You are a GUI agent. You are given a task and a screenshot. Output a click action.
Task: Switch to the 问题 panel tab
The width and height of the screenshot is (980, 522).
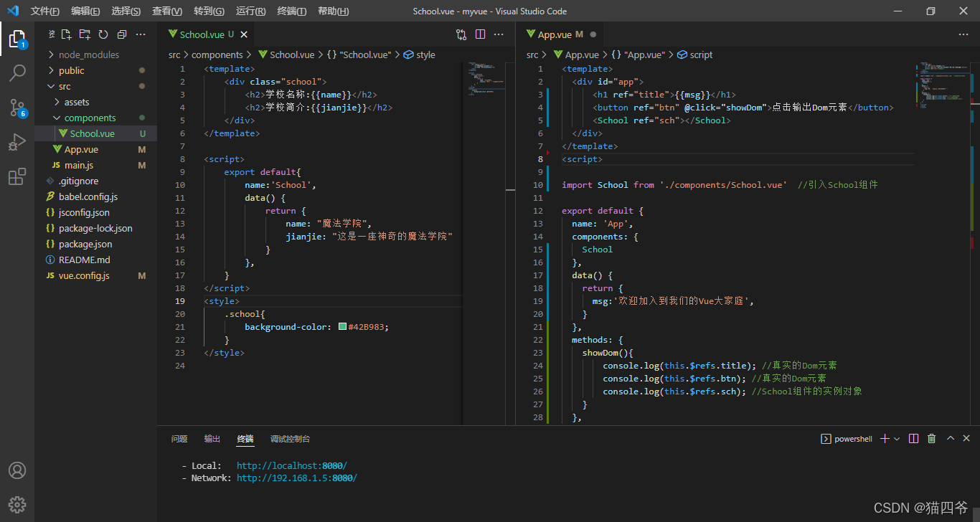(179, 439)
